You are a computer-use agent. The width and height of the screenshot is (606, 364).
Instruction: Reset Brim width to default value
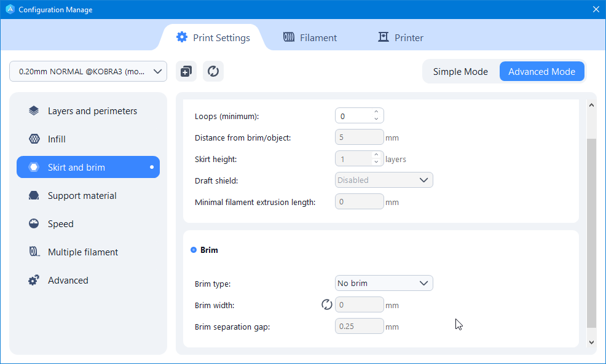(326, 304)
